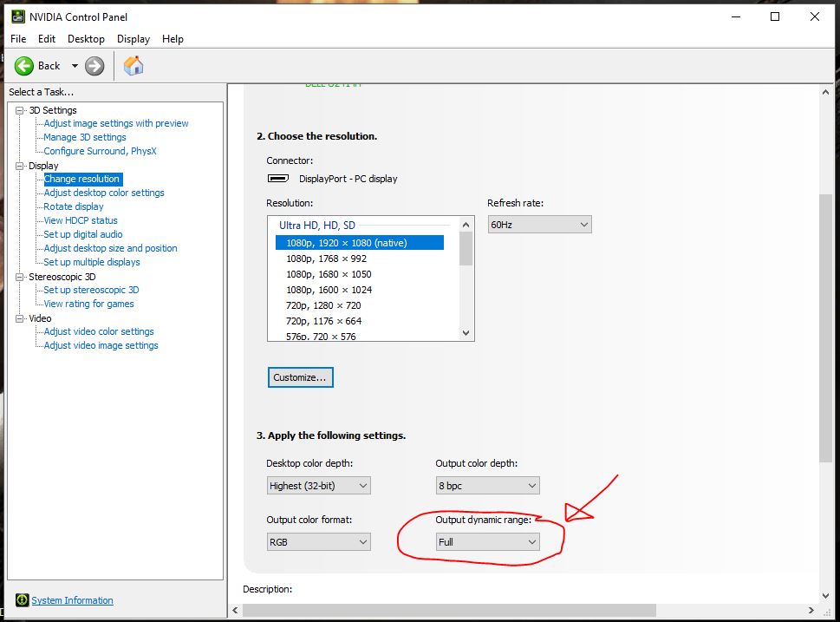Click resolution list scroll up arrow
The height and width of the screenshot is (622, 840).
tap(466, 224)
